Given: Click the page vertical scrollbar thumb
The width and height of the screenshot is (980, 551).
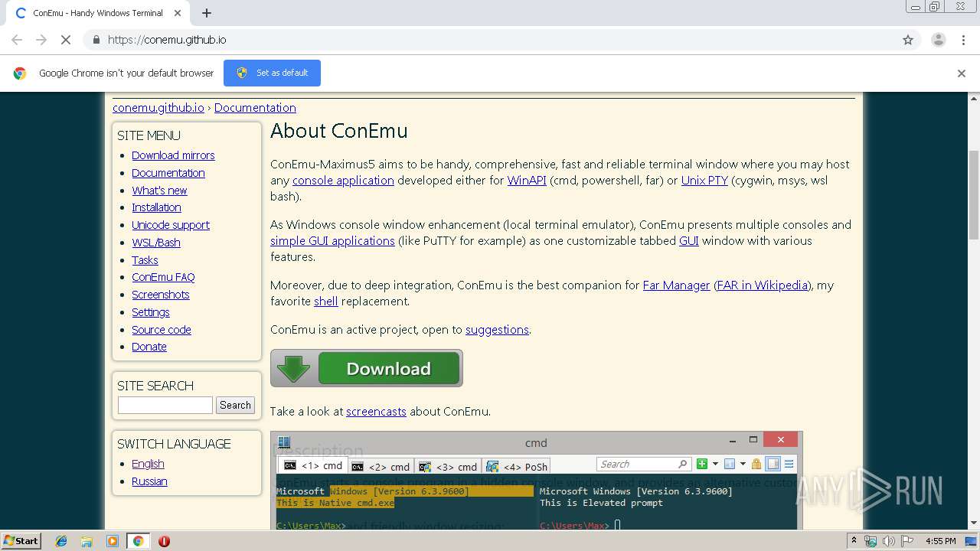Looking at the screenshot, I should [x=974, y=196].
